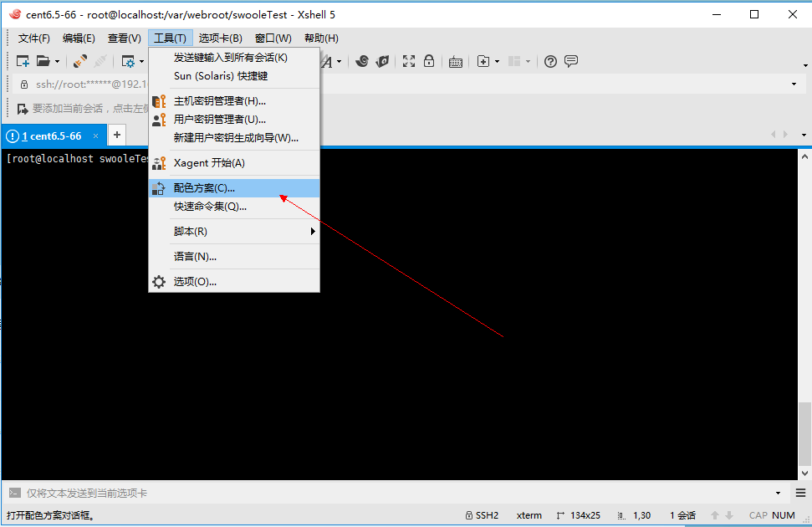Open 选项(O)... from Tools menu
812x527 pixels.
click(234, 282)
